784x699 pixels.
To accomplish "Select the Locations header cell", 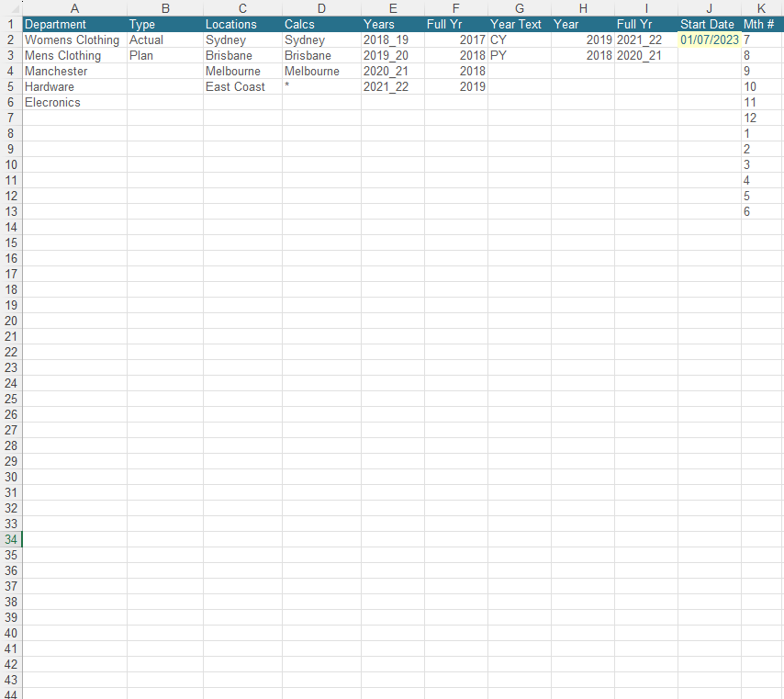I will click(x=242, y=24).
